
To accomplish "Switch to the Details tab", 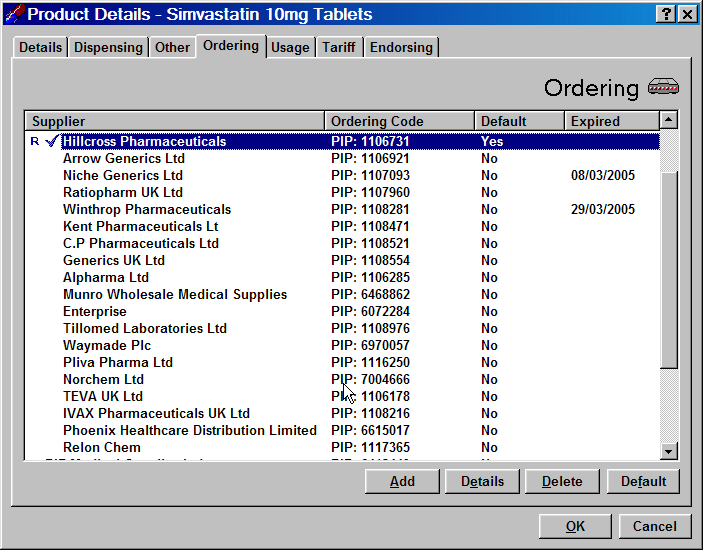I will click(x=40, y=47).
